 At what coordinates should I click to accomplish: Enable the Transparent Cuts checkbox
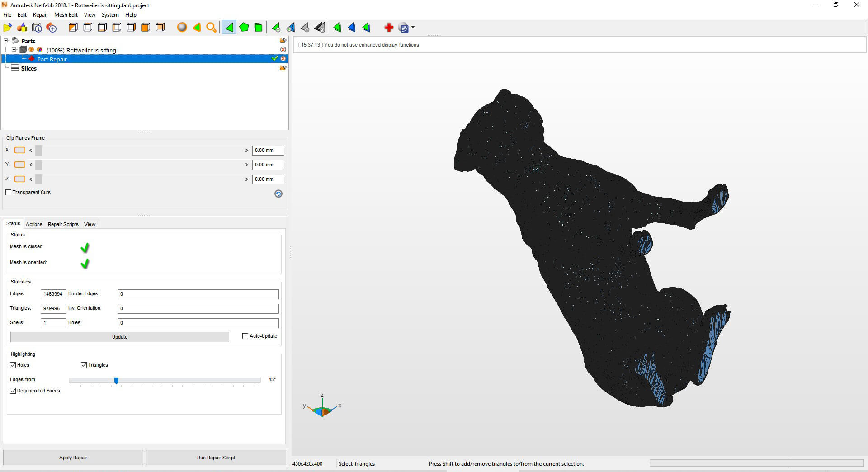click(x=9, y=193)
